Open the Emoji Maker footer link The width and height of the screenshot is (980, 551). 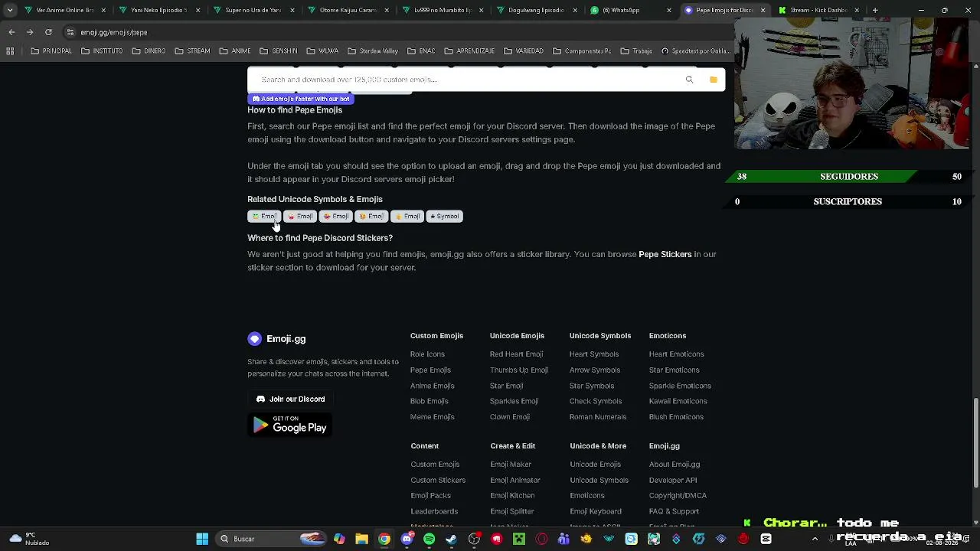coord(511,465)
